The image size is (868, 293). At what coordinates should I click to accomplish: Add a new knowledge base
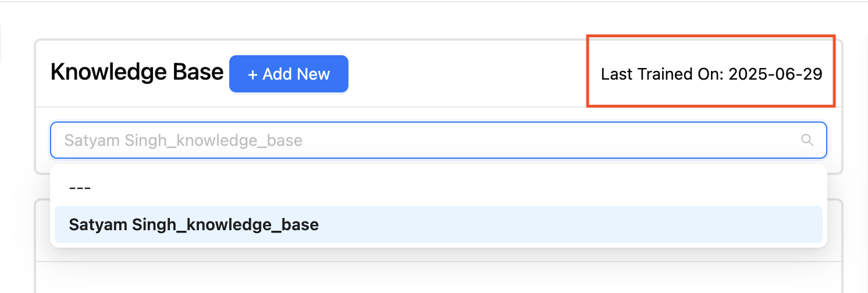click(x=289, y=74)
